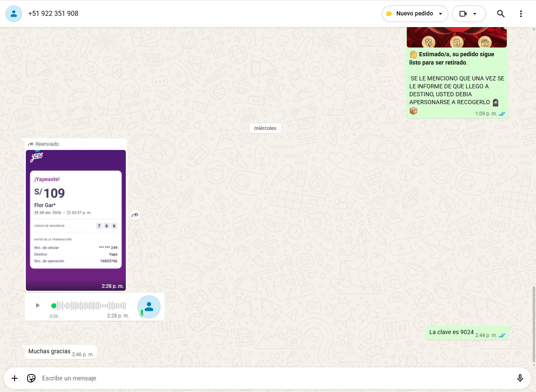Click the chat scrollbar thumb
Screen dimensions: 536x392
click(x=533, y=324)
